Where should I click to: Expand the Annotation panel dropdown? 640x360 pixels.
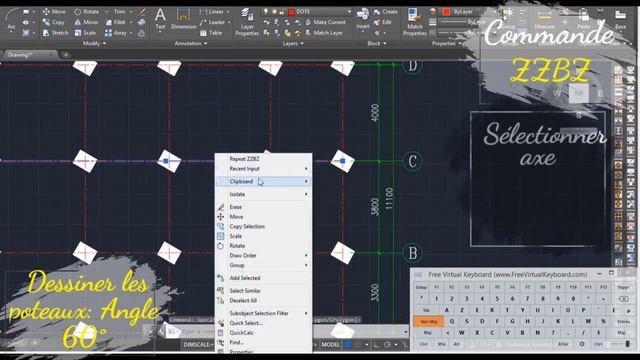tap(191, 43)
